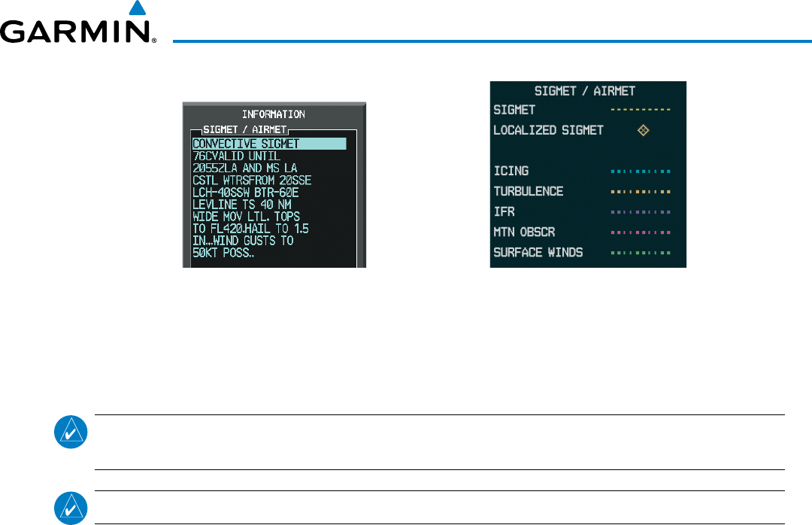This screenshot has width=812, height=525.
Task: Click the '76CVALID UNTIL' line
Action: point(237,156)
